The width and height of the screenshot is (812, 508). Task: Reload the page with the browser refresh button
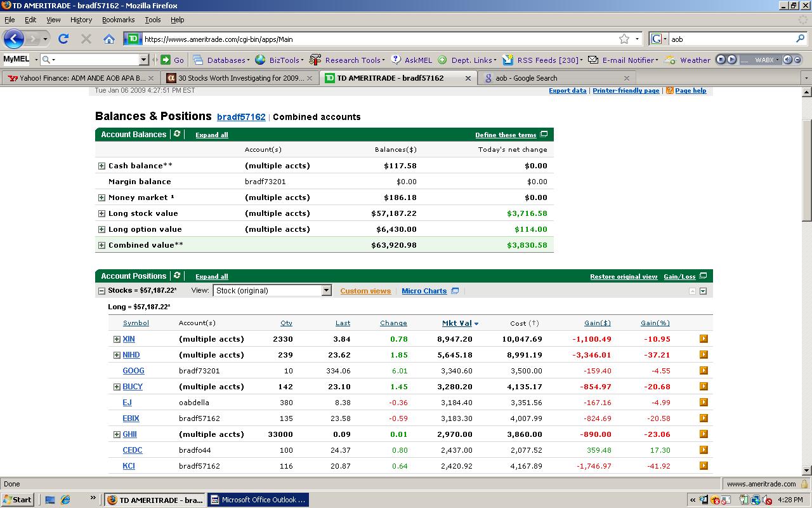coord(63,39)
